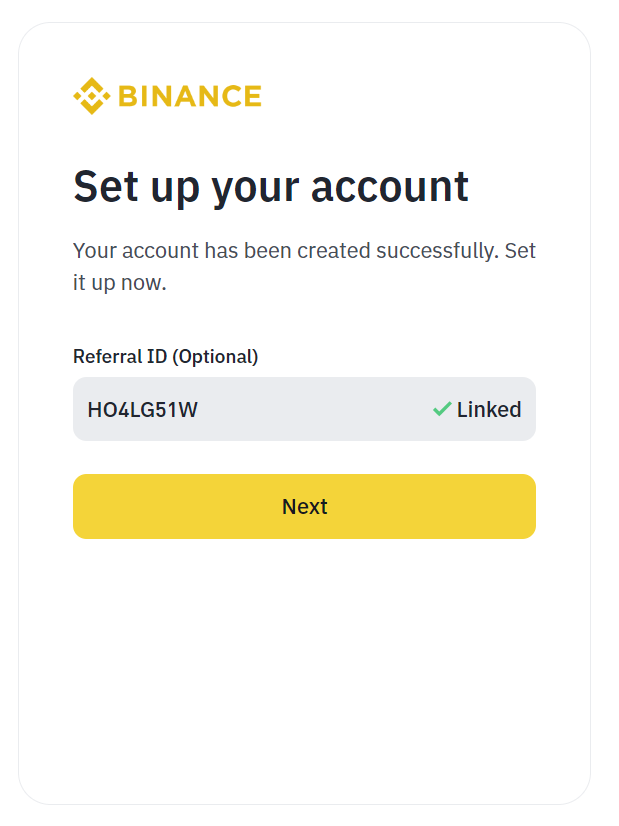Click the account created successfully message
The height and width of the screenshot is (826, 619).
[304, 267]
